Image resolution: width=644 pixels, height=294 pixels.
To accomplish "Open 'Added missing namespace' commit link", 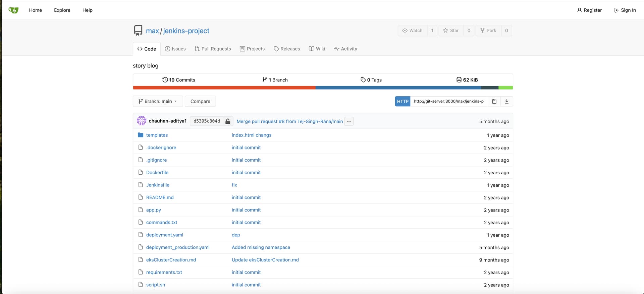I will tap(261, 247).
